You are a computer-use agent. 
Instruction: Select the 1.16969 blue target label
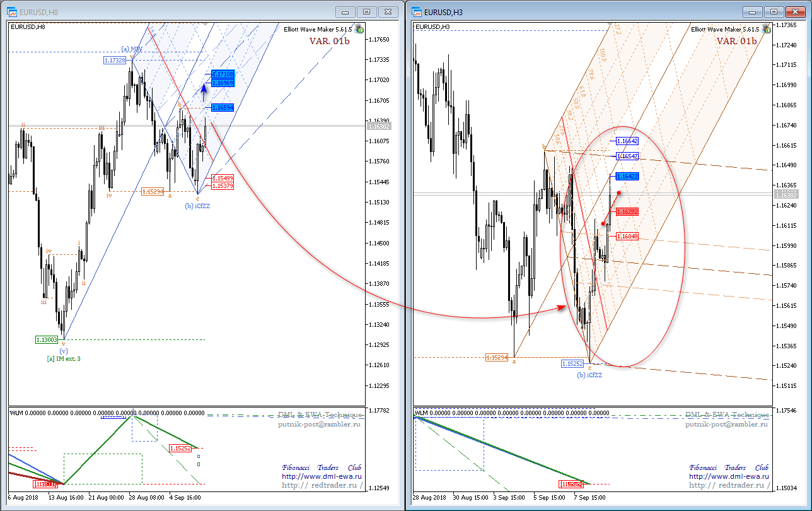tap(223, 83)
